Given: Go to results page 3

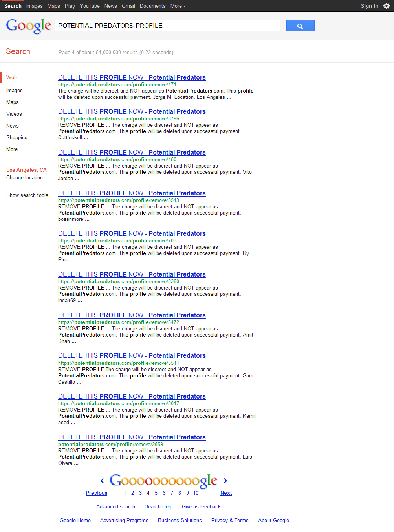Looking at the screenshot, I should click(x=140, y=493).
